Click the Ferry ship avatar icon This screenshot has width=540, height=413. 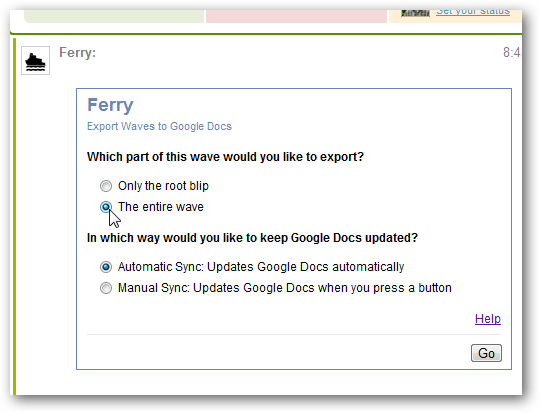coord(35,61)
